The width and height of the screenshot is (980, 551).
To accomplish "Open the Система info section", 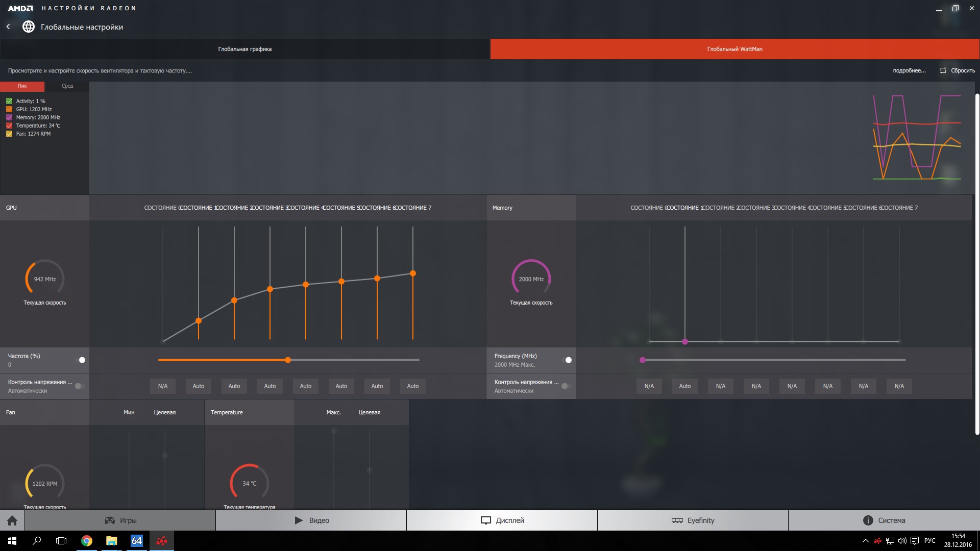I will [884, 520].
